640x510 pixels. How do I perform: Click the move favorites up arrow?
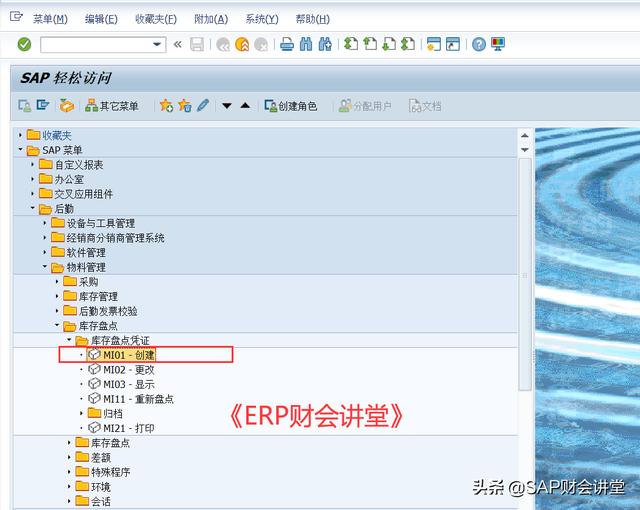click(x=245, y=106)
